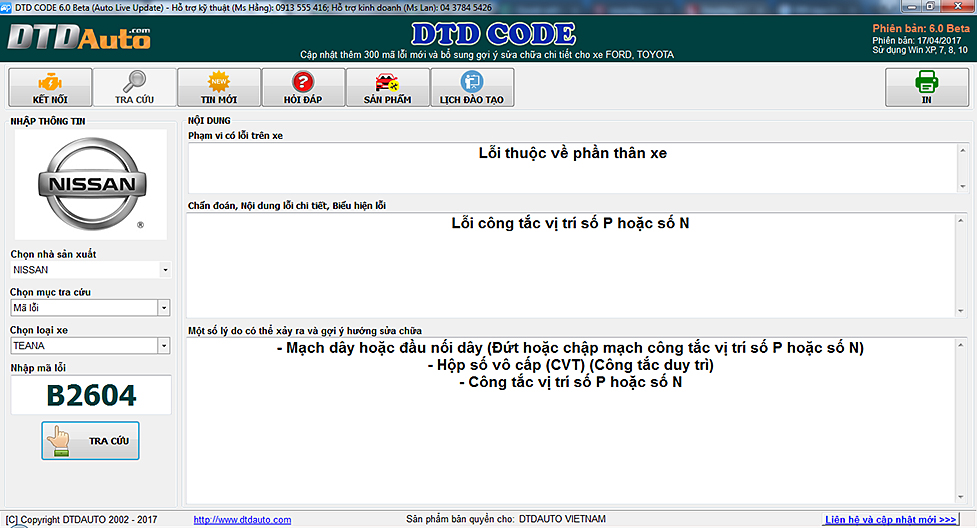Click last line '- Công tắc vị trí số P hoặc số N'
The width and height of the screenshot is (977, 528).
(570, 382)
